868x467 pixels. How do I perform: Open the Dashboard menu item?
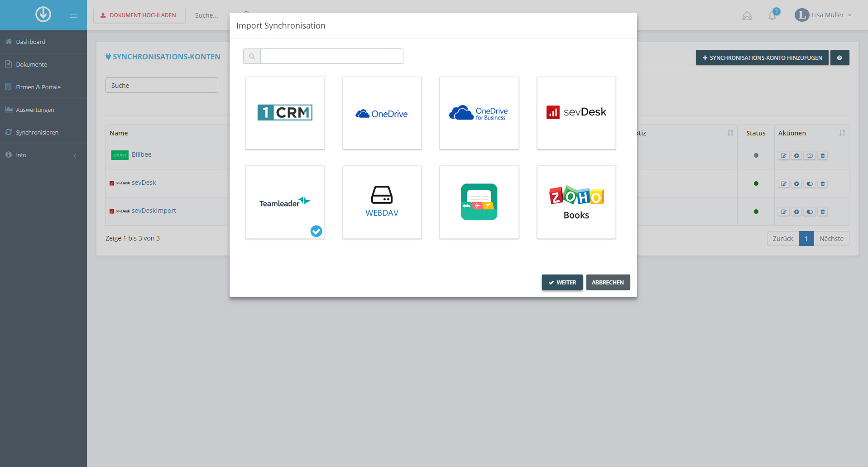coord(43,42)
